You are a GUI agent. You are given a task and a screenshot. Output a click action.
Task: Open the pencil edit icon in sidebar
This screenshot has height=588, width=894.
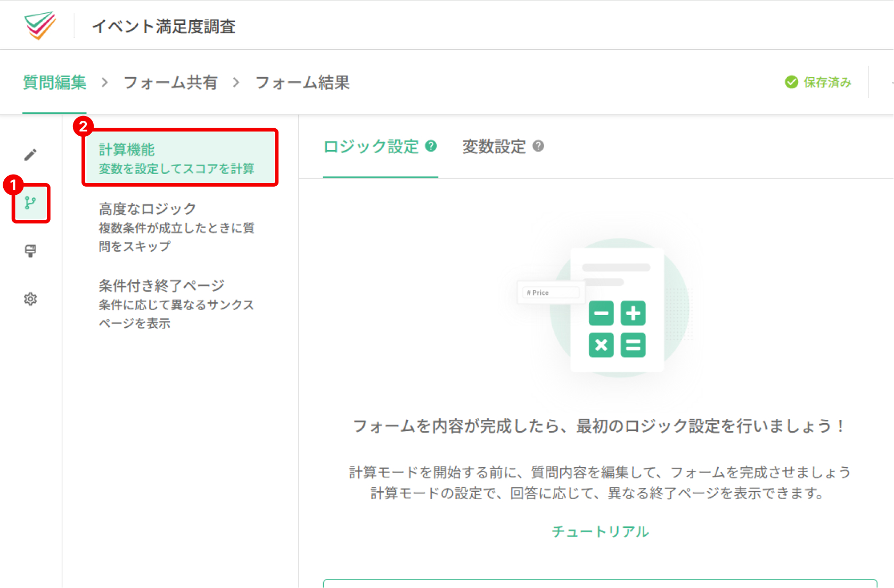[x=30, y=155]
